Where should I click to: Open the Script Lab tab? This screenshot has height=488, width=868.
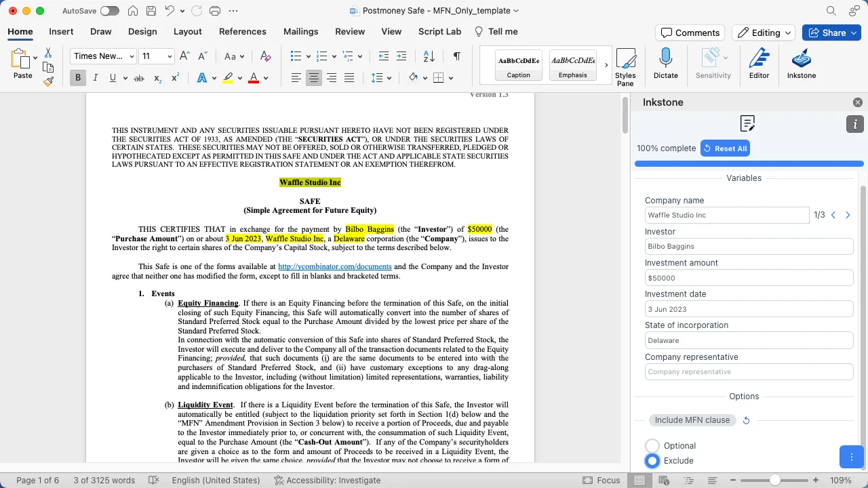pyautogui.click(x=439, y=31)
